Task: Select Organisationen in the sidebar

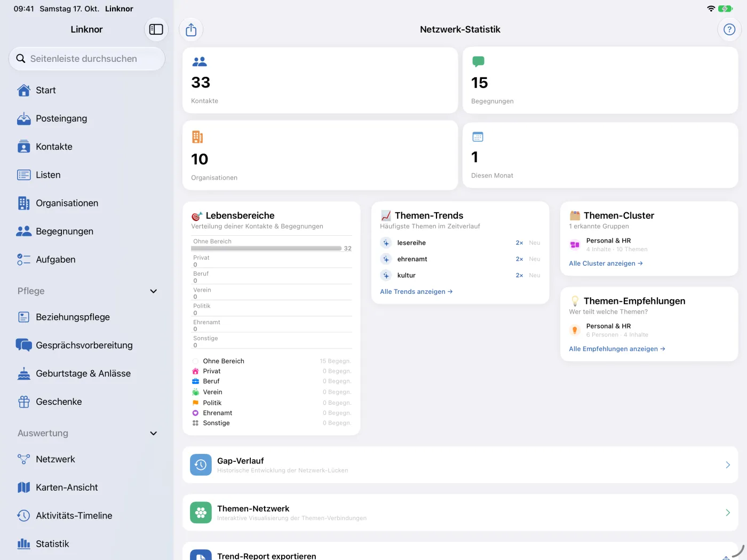Action: pyautogui.click(x=87, y=203)
